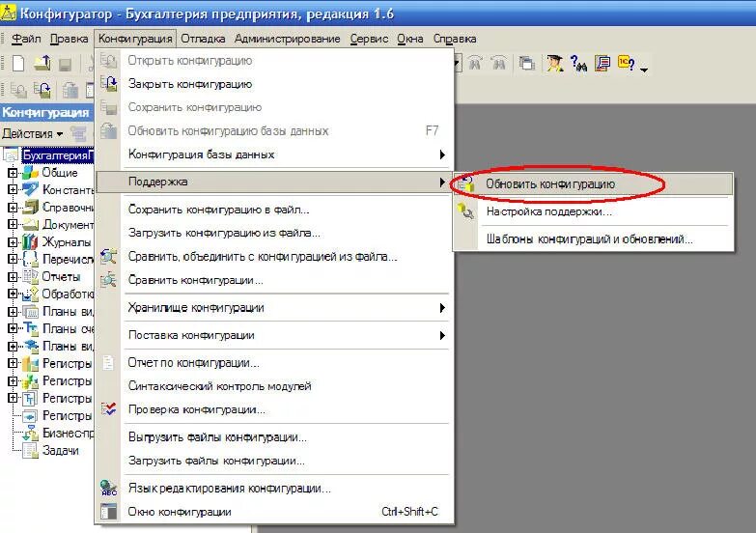This screenshot has height=533, width=756.
Task: Open the Сервис menu
Action: pyautogui.click(x=369, y=39)
